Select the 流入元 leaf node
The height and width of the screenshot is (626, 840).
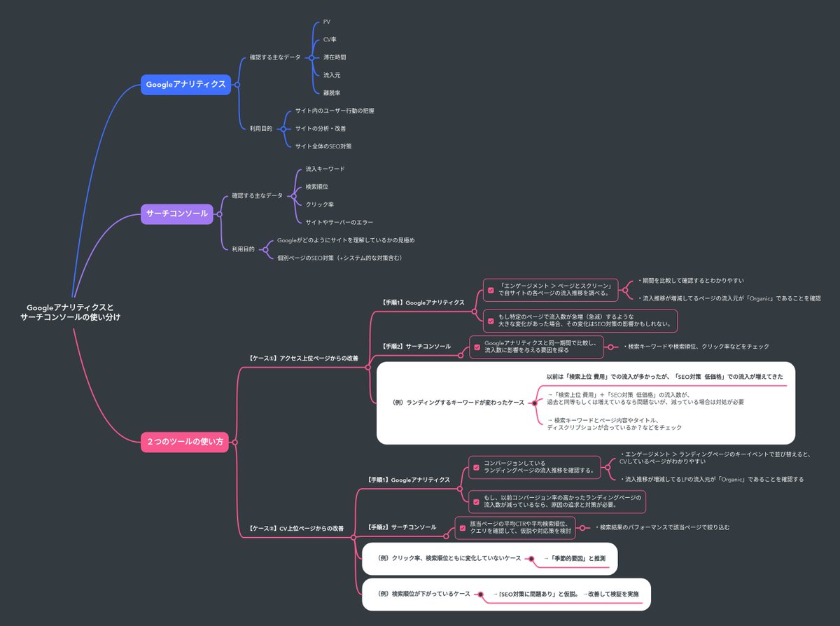332,75
